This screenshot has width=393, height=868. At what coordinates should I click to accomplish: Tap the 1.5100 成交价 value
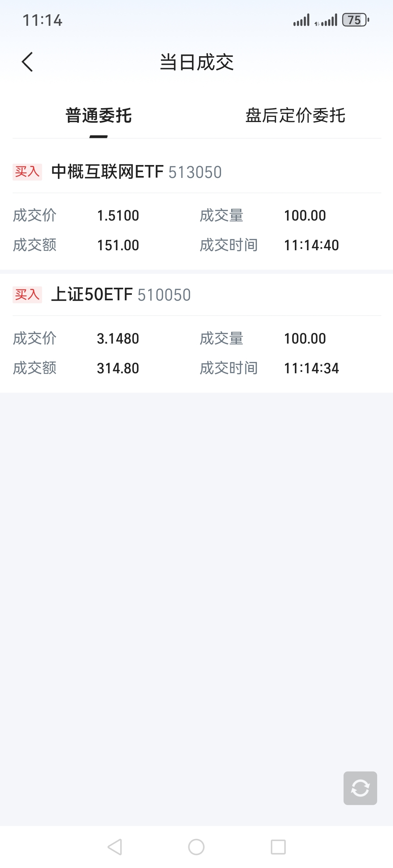coord(118,216)
